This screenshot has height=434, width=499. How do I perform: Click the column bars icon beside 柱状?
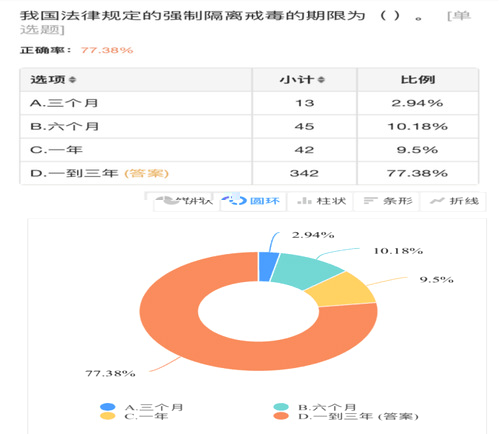pos(304,201)
